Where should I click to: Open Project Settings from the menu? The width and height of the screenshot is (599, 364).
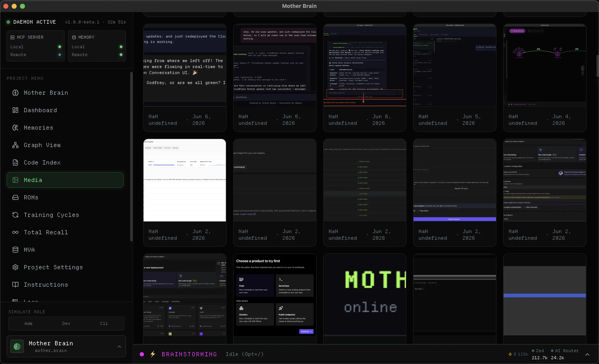point(65,267)
